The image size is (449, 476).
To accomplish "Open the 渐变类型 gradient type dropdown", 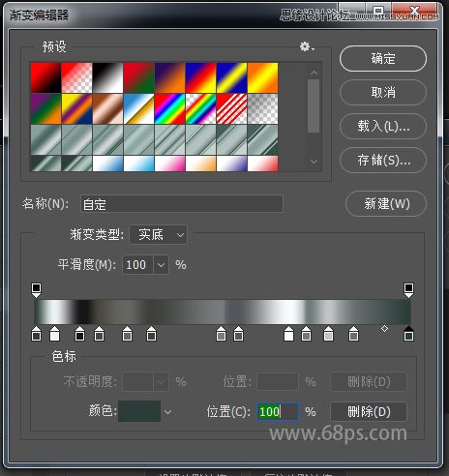I will click(x=158, y=234).
